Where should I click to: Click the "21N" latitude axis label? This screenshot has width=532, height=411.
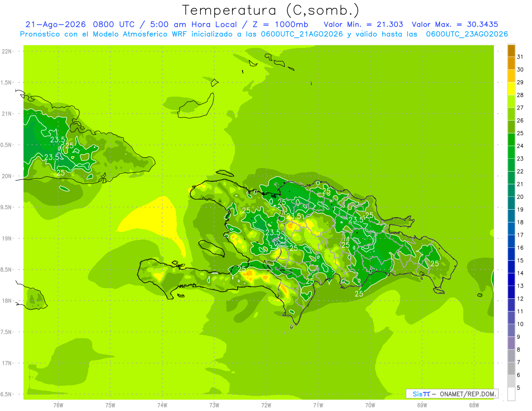[x=7, y=114]
